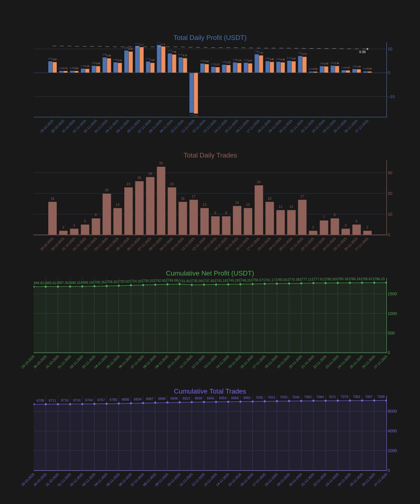The width and height of the screenshot is (420, 504).
Task: Click the Total Daily Trades chart title
Action: [210, 155]
